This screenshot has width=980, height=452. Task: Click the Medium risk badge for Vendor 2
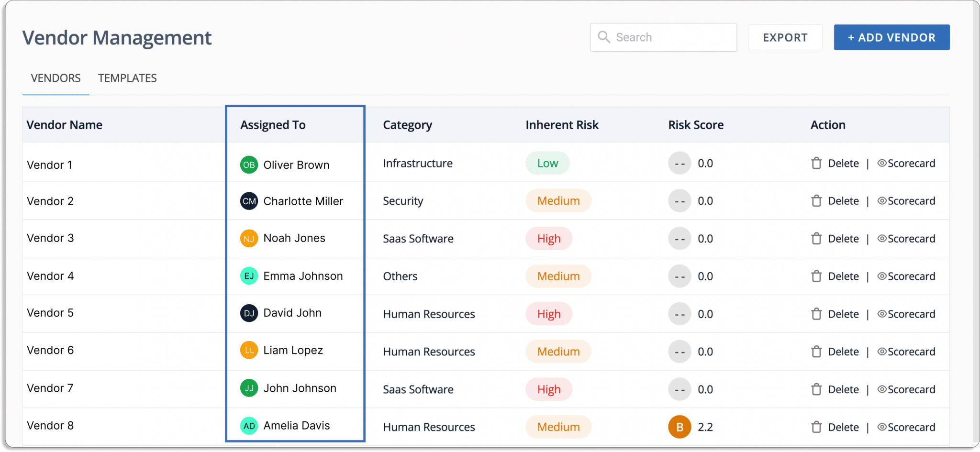(x=558, y=201)
